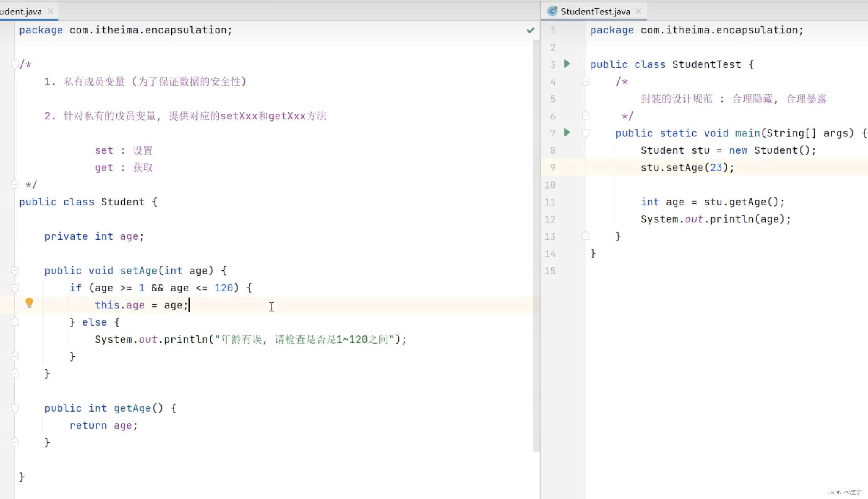Click the getAge call in StudentTest

pyautogui.click(x=747, y=202)
